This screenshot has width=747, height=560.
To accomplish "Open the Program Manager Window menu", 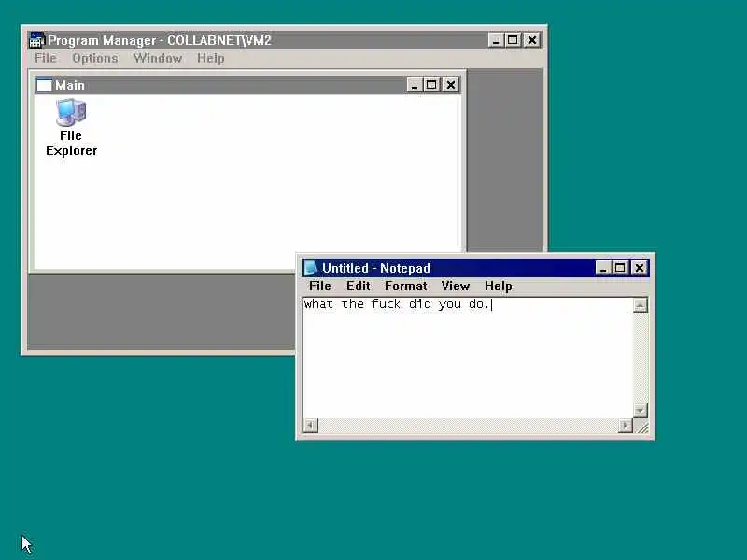I will click(158, 58).
